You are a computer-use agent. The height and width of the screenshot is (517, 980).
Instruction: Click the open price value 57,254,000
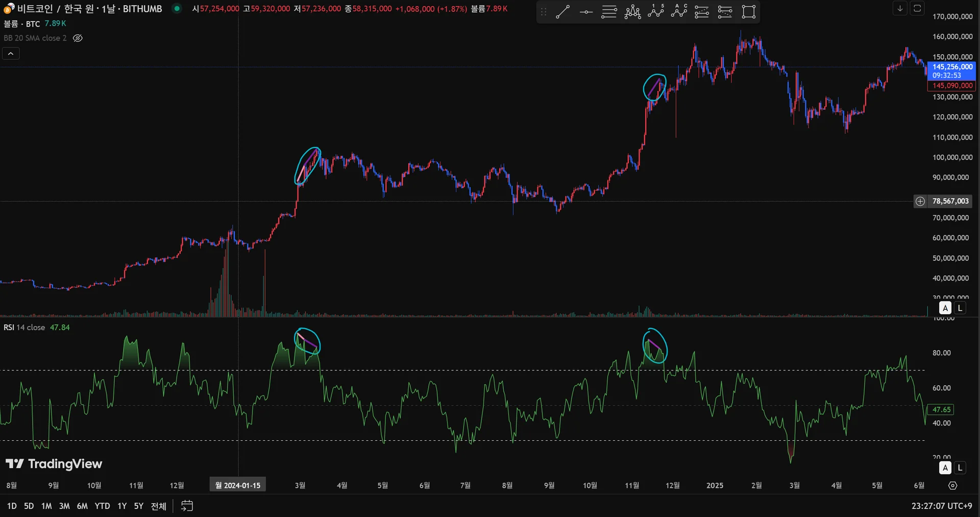[x=219, y=9]
